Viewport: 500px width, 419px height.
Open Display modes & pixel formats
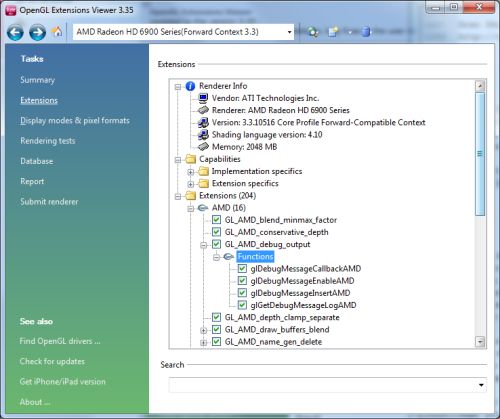pyautogui.click(x=75, y=121)
